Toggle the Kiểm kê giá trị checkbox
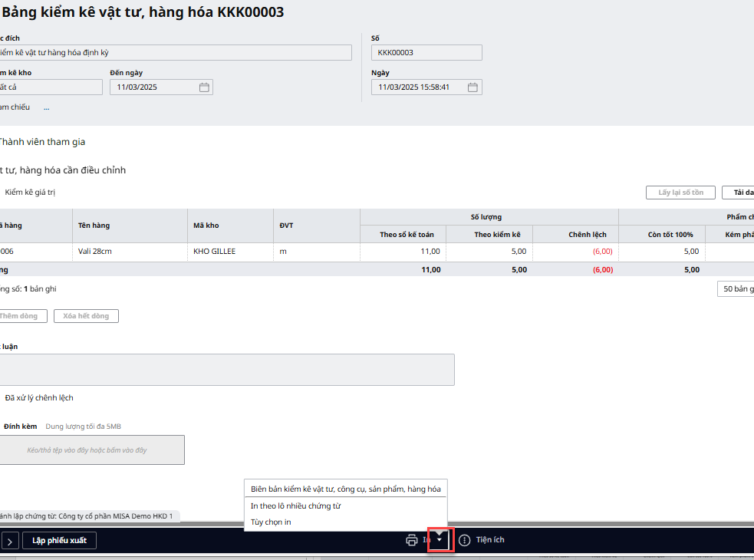The width and height of the screenshot is (754, 560). coord(29,193)
